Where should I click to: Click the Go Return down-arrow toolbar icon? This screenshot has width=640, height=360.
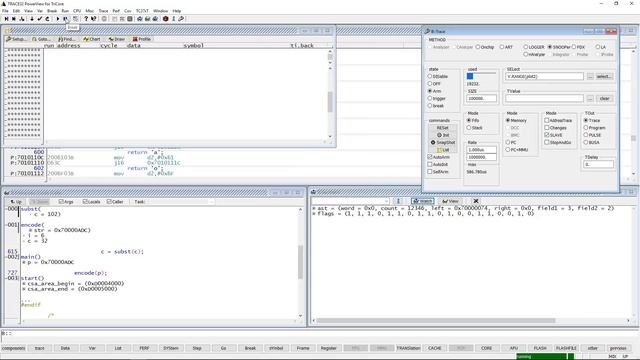point(32,19)
